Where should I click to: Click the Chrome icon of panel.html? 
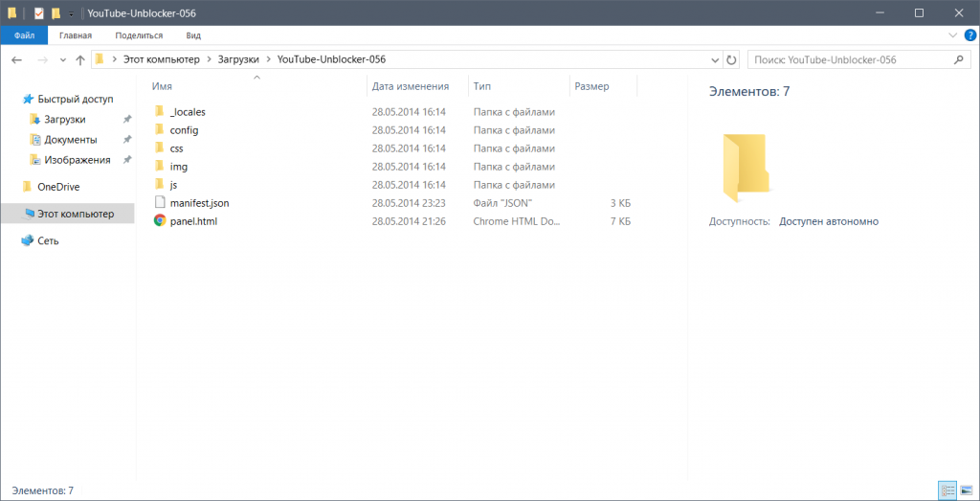160,221
